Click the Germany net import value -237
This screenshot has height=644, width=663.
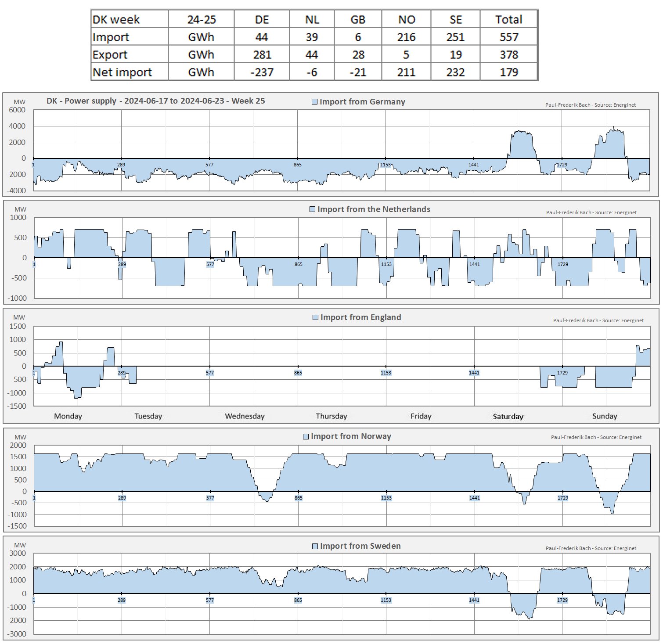(262, 72)
